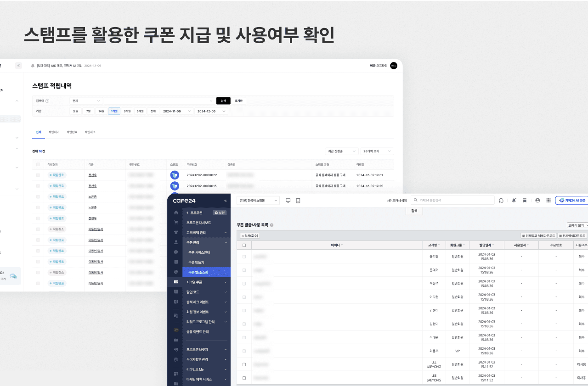Check the stamp row ending 0000015
588x386 pixels.
[x=38, y=186]
